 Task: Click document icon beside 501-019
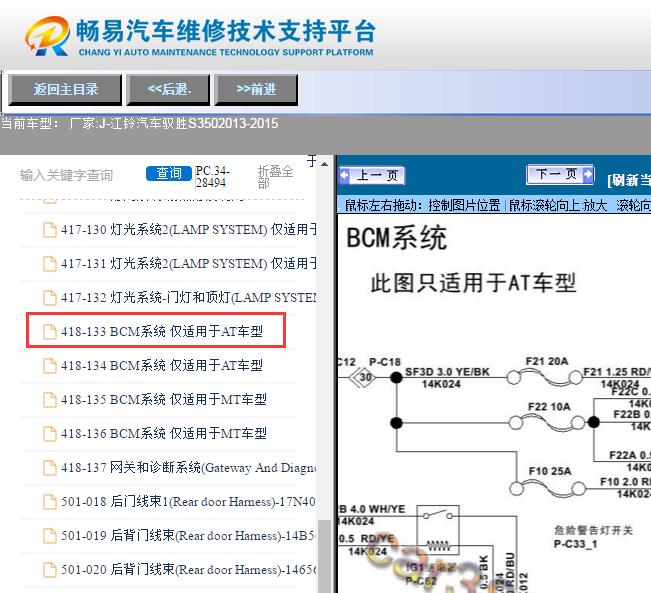point(50,536)
